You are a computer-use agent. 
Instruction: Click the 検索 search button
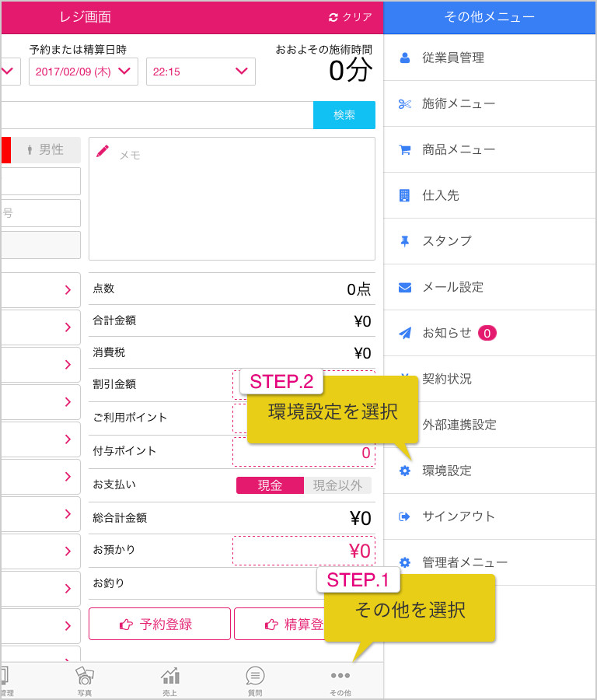click(x=344, y=115)
